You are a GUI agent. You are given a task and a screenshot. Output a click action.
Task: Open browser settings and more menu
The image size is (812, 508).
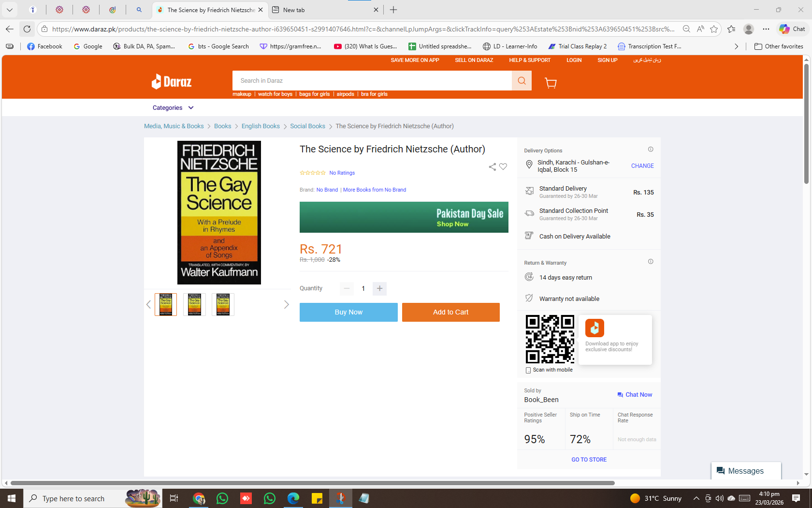point(766,29)
